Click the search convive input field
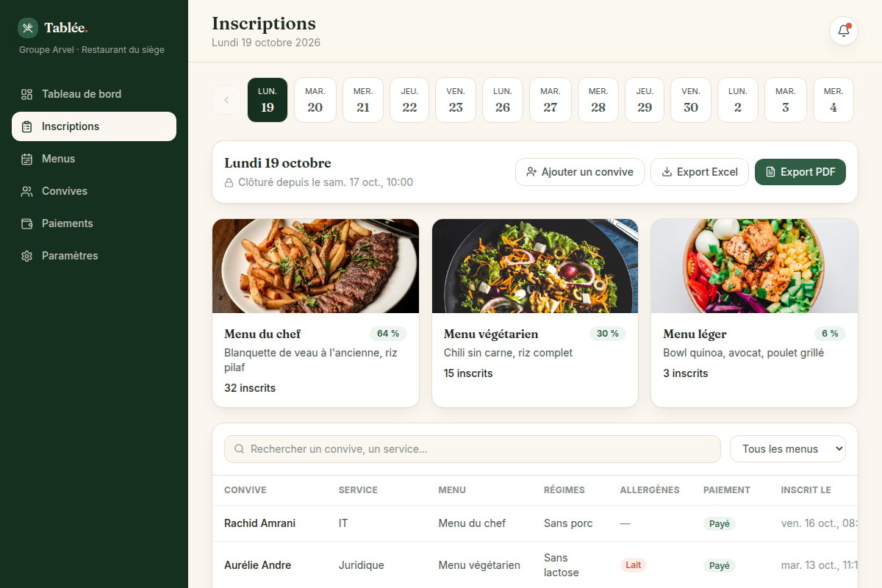This screenshot has height=588, width=882. point(473,449)
